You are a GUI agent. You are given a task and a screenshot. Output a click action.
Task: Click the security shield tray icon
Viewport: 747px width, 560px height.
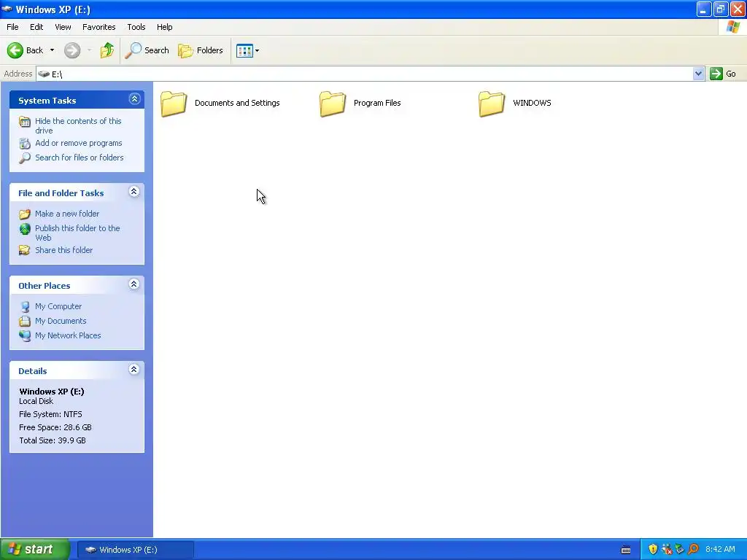(x=653, y=550)
